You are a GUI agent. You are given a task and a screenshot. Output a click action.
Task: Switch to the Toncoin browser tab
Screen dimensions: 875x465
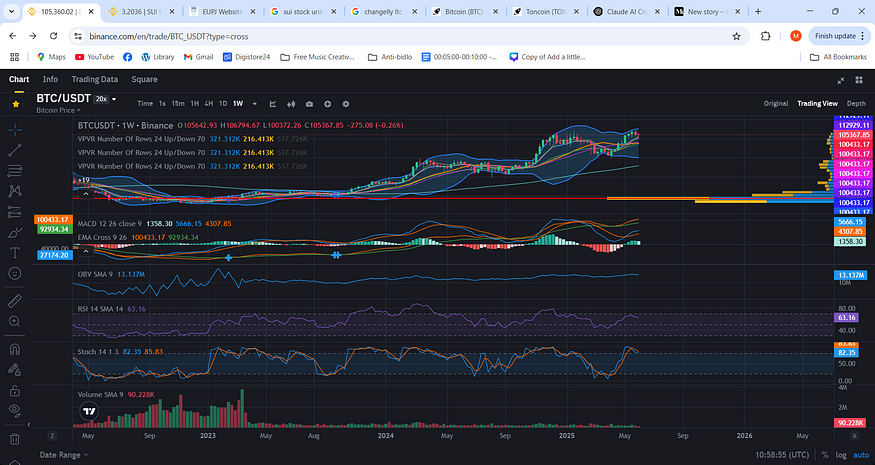coord(545,11)
